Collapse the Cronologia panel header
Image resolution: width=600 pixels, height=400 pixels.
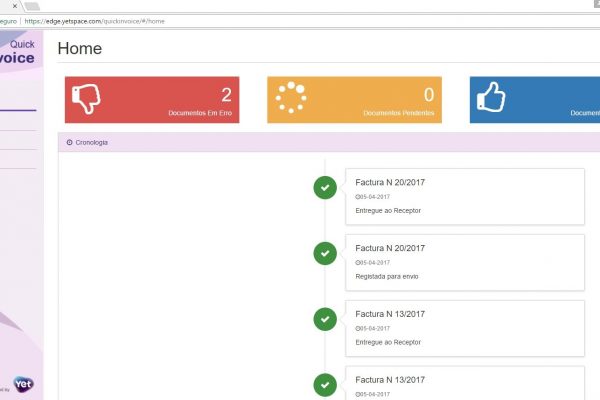click(300, 142)
